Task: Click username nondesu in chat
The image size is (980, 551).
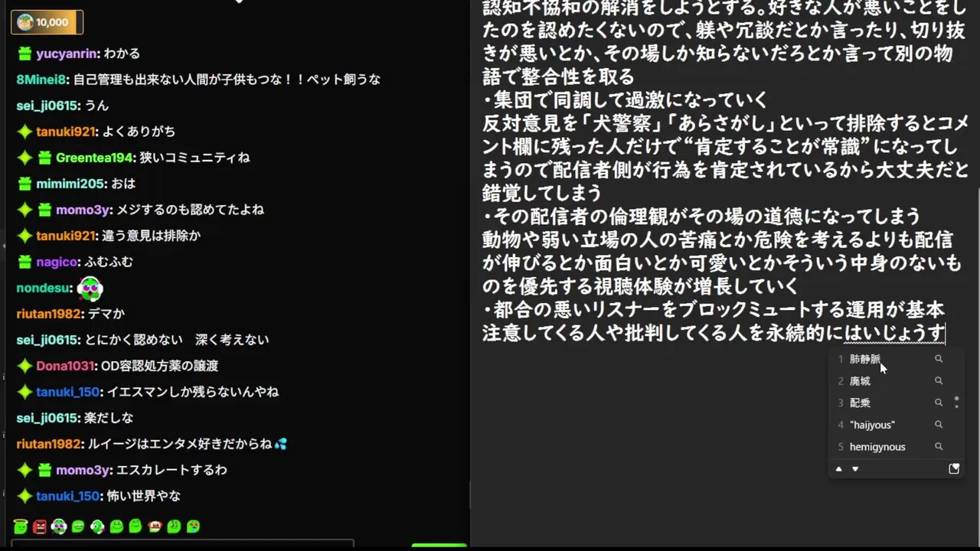Action: click(44, 289)
